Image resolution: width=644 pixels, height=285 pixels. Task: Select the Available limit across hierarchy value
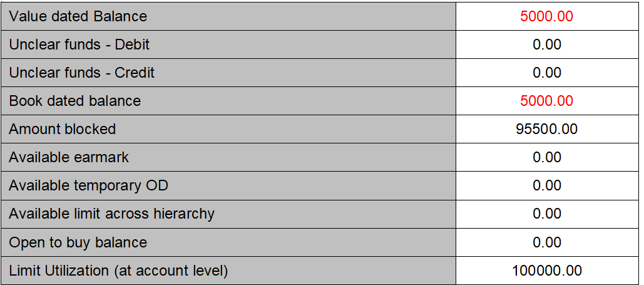point(546,214)
